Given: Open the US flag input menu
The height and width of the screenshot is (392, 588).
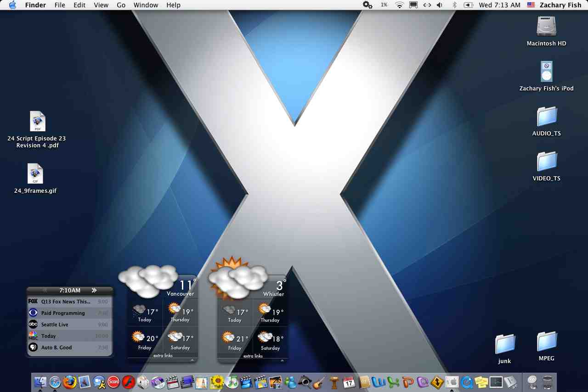Looking at the screenshot, I should tap(531, 5).
